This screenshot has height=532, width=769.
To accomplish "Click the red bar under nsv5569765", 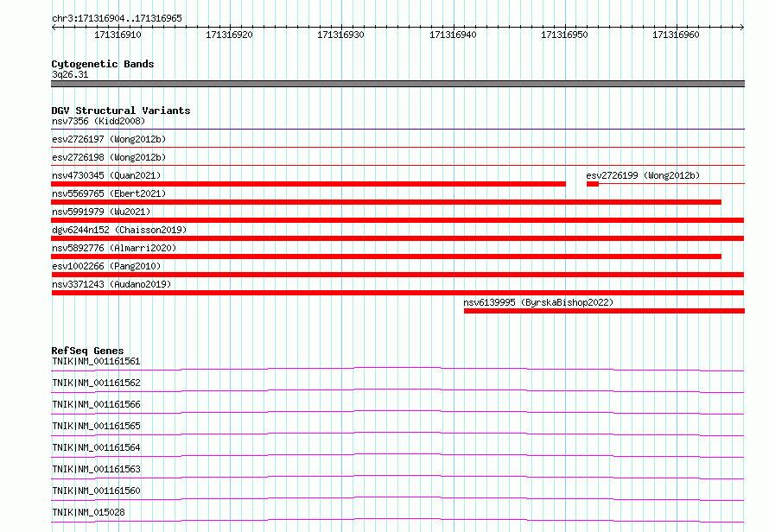I will click(x=386, y=202).
